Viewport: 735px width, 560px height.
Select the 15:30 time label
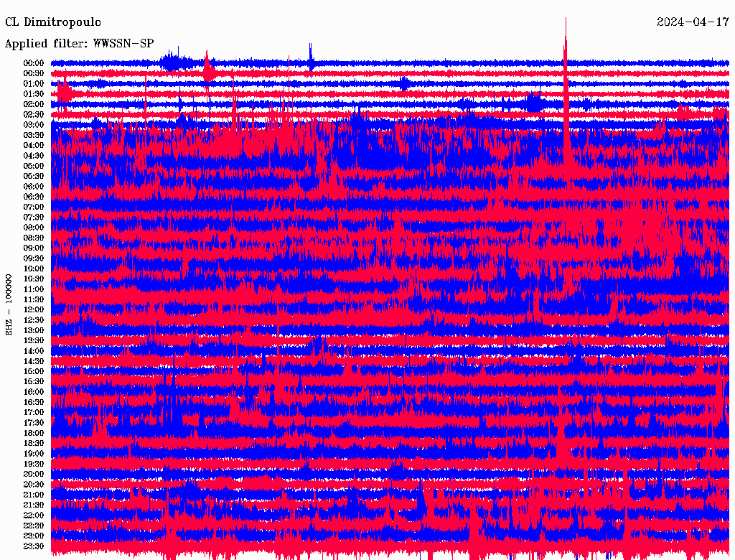pyautogui.click(x=34, y=381)
